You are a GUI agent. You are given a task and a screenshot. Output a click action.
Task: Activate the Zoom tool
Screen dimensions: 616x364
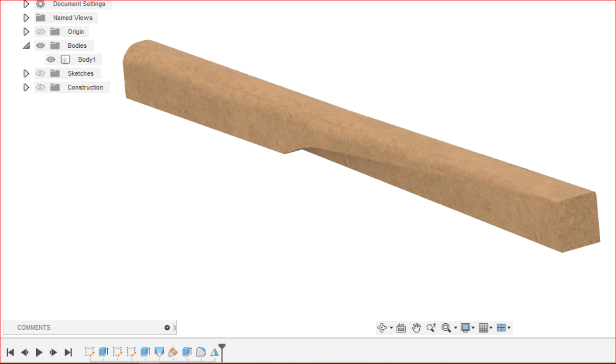click(431, 327)
